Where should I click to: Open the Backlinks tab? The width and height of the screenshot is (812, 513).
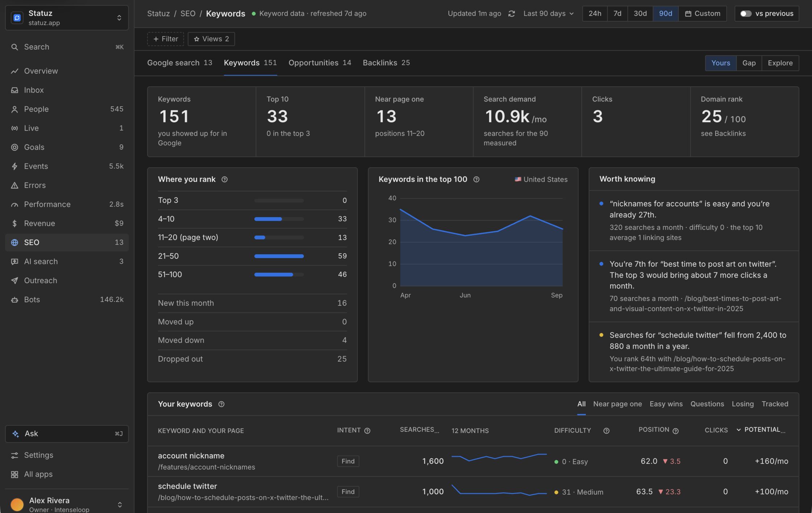(386, 63)
